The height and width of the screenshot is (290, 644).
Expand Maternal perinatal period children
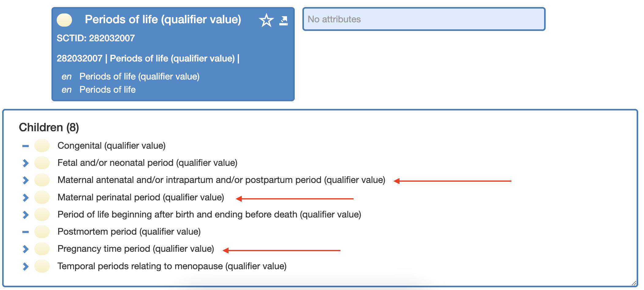(26, 198)
